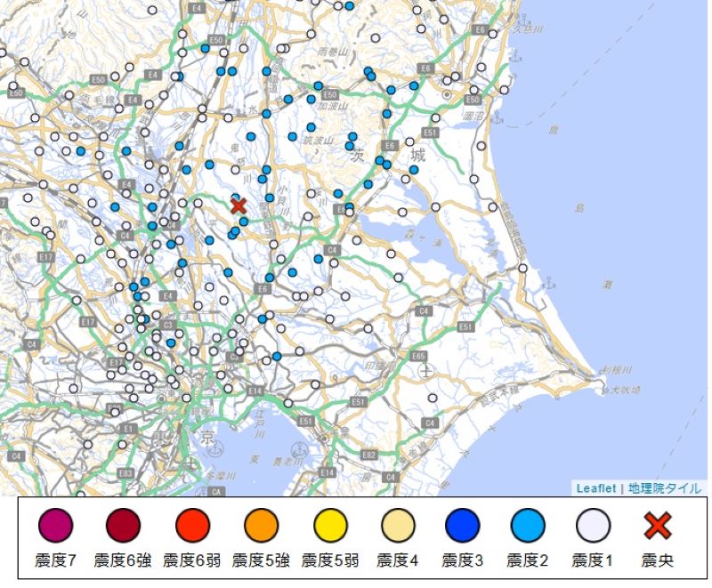Select the 震度2 light blue legend circle
The width and height of the screenshot is (712, 588).
pyautogui.click(x=528, y=527)
